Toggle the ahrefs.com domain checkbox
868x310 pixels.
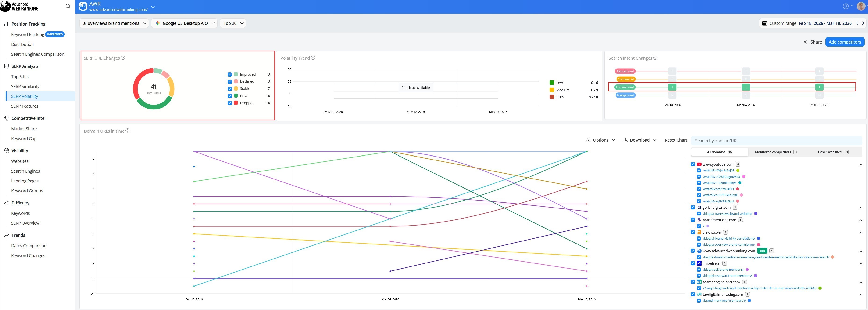coord(693,232)
